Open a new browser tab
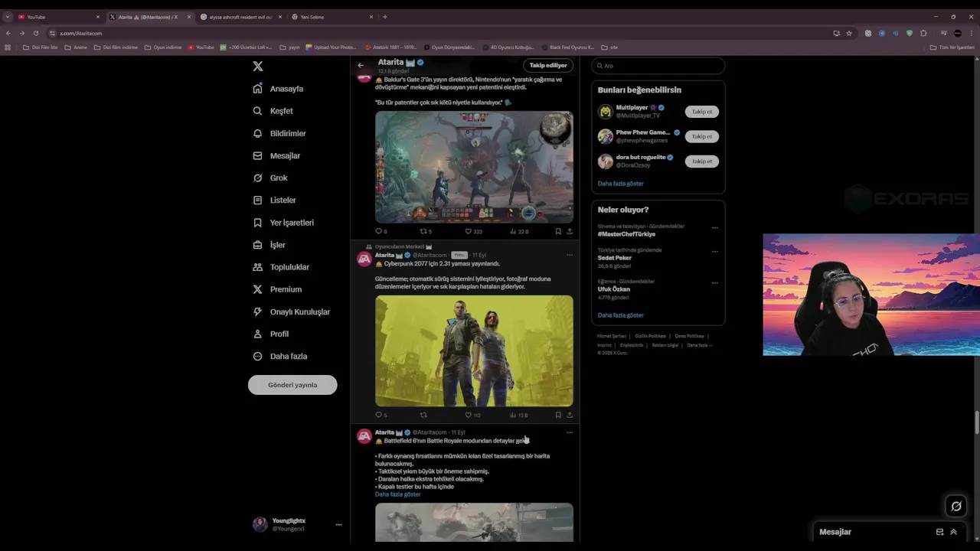 point(385,17)
